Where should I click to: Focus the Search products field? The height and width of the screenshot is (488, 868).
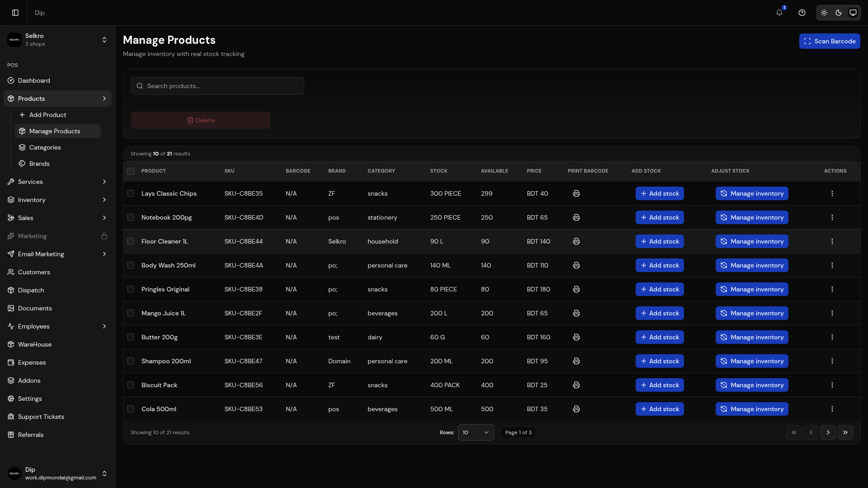point(217,86)
